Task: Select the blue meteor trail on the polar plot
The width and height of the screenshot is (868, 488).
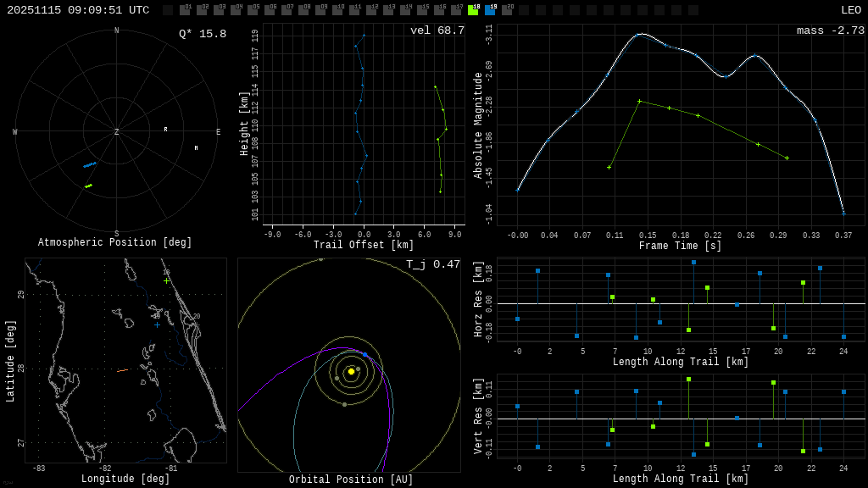Action: point(89,164)
